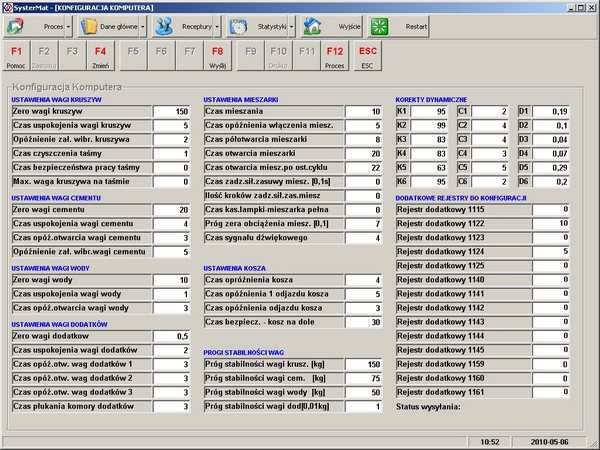Select the Czas uspokojenia wagi kruszyw field
The image size is (600, 450).
171,126
